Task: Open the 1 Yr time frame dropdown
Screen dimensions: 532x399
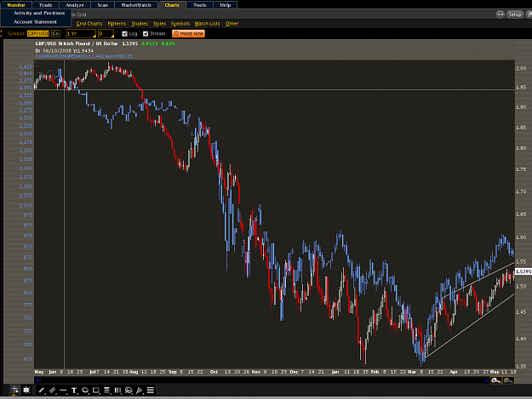Action: click(81, 33)
